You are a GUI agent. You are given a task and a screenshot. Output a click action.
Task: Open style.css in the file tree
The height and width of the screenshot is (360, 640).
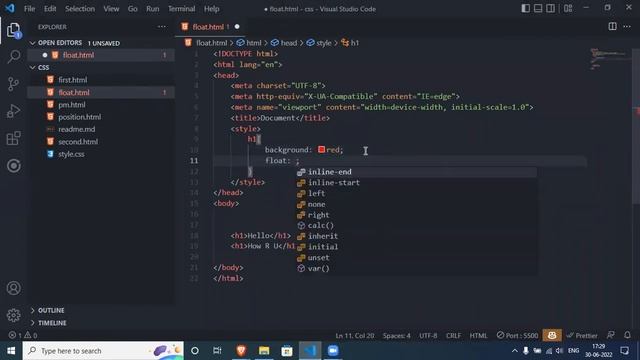[71, 154]
